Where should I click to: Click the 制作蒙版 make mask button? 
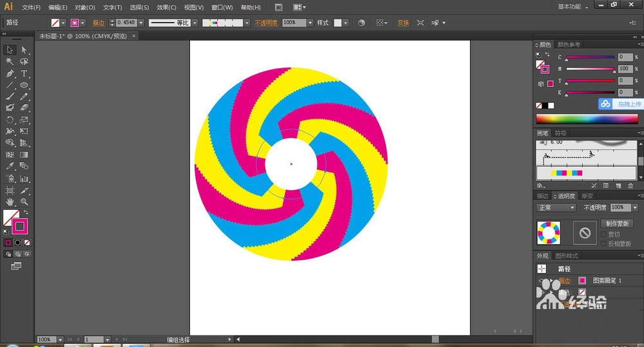pyautogui.click(x=617, y=223)
